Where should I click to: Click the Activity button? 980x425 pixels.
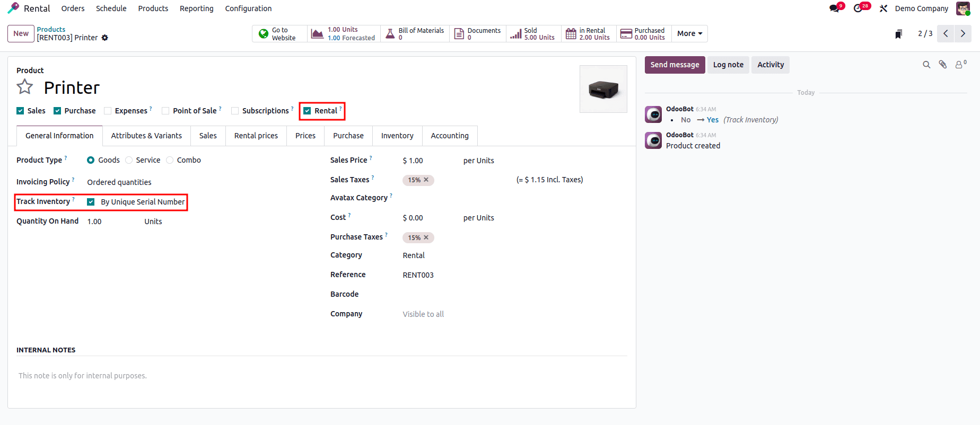click(x=771, y=65)
